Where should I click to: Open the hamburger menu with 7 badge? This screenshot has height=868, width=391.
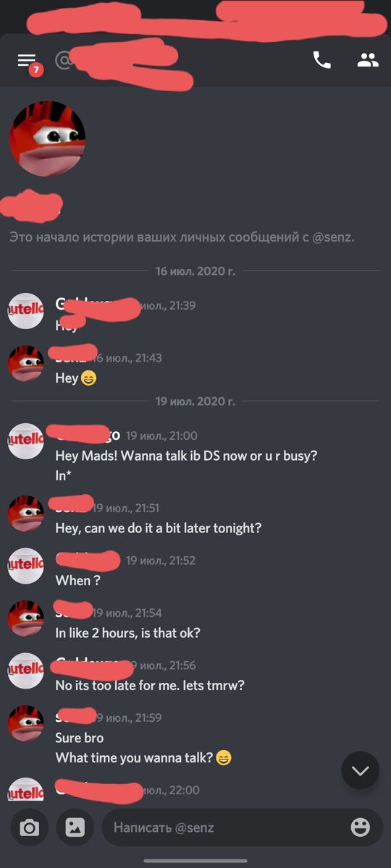(28, 61)
